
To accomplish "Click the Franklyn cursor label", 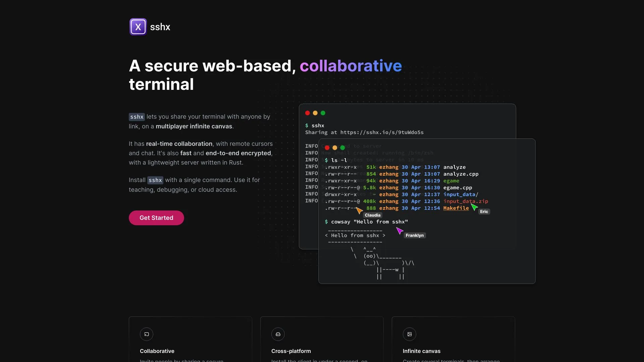I will 414,235.
